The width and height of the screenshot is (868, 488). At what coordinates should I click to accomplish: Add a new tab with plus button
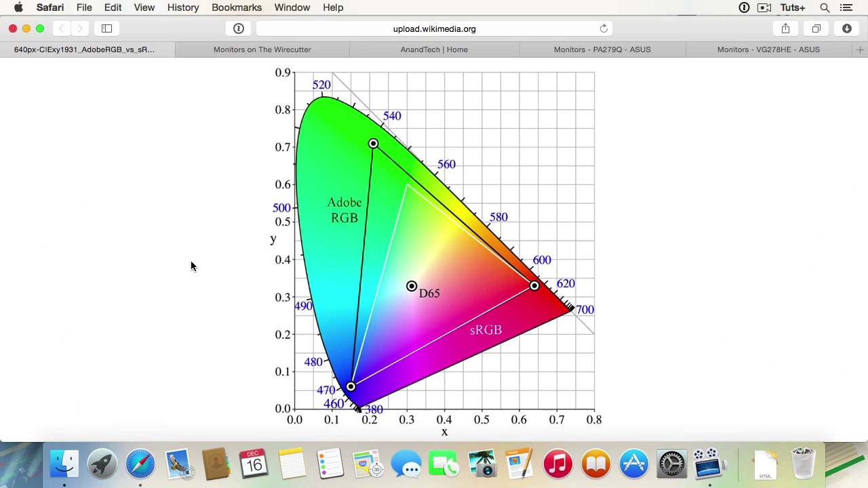(860, 49)
